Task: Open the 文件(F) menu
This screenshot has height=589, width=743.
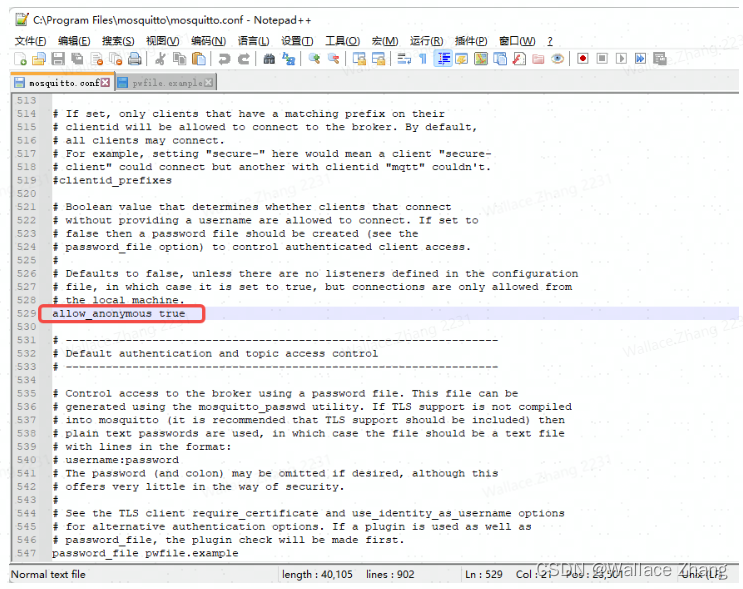Action: click(x=30, y=41)
